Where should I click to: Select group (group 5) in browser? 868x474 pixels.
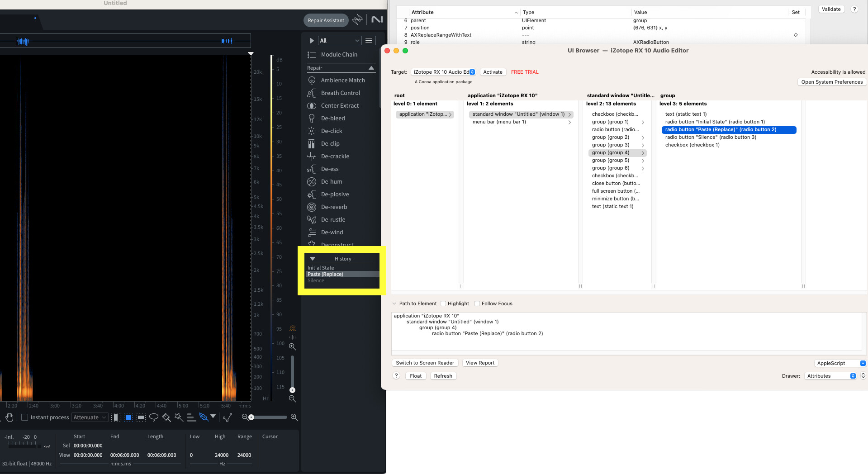coord(617,160)
